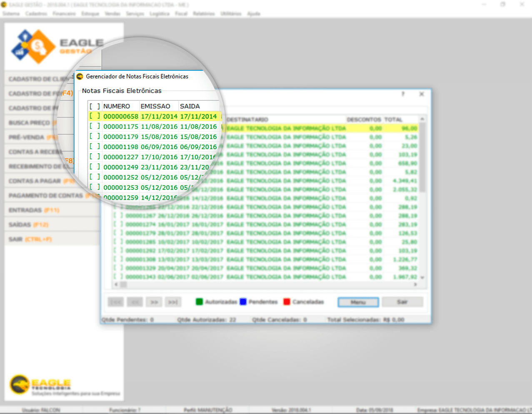
Task: Open the Vendas menu
Action: pos(112,14)
